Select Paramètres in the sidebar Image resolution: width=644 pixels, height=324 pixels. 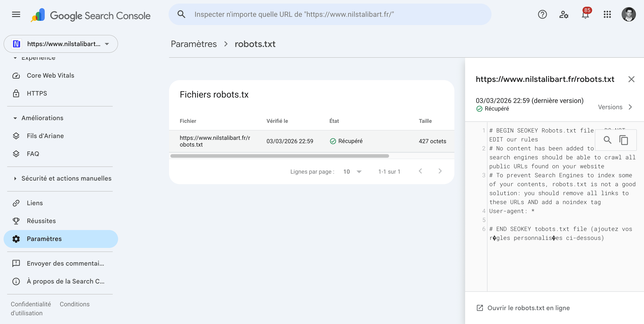[x=61, y=239]
